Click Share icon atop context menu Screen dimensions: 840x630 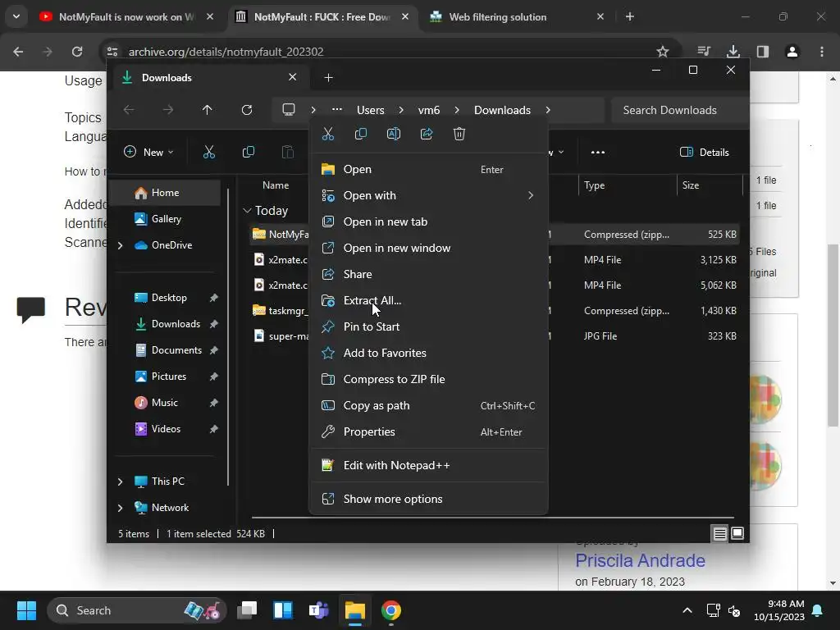click(x=427, y=134)
